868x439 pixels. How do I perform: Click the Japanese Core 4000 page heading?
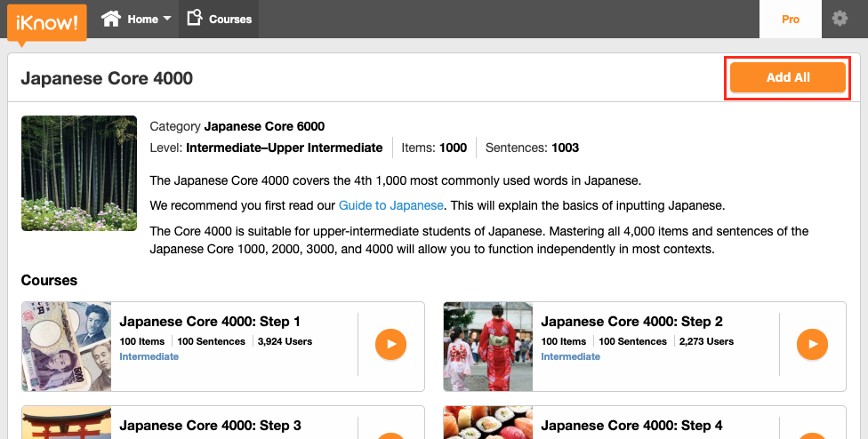[107, 78]
